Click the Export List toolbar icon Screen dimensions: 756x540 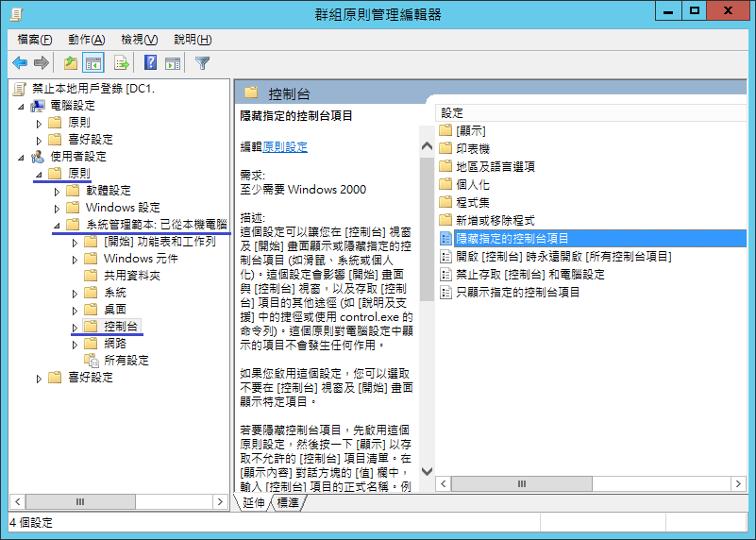(x=122, y=62)
